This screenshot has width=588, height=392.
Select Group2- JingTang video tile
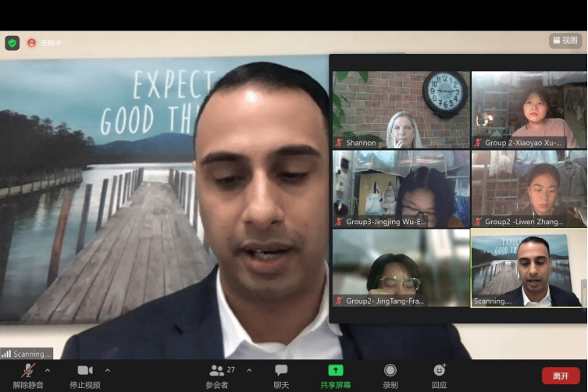click(401, 267)
